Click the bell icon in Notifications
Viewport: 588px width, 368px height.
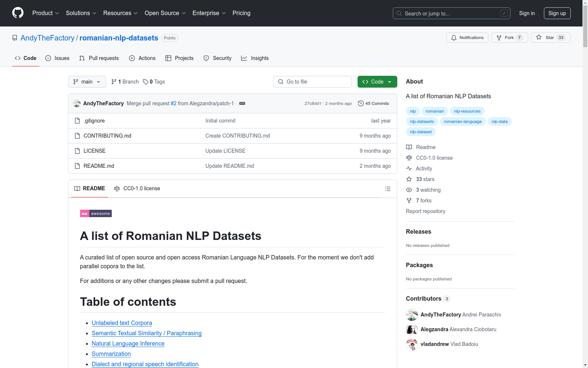[x=454, y=38]
